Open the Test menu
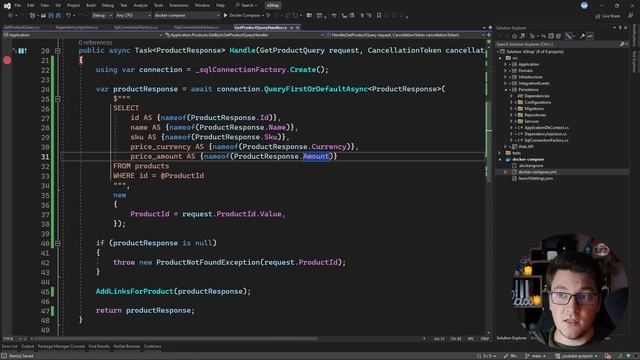This screenshot has width=640, height=360. coord(124,5)
